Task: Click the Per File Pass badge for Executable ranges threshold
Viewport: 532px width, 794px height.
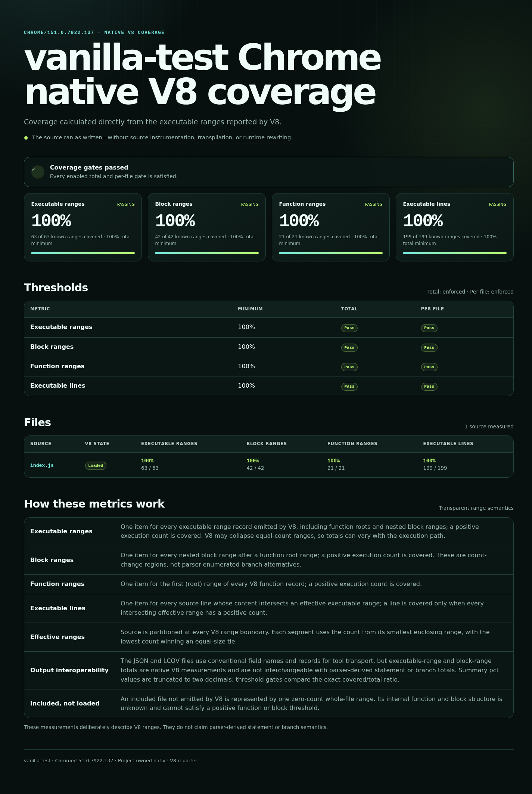Action: (429, 328)
